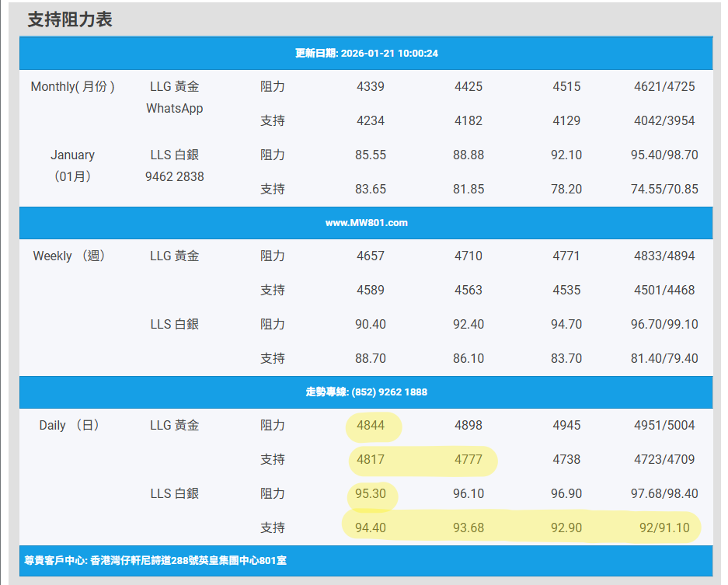This screenshot has width=728, height=585.
Task: Select the highlighted daily gold resistance 4844
Action: (x=371, y=426)
